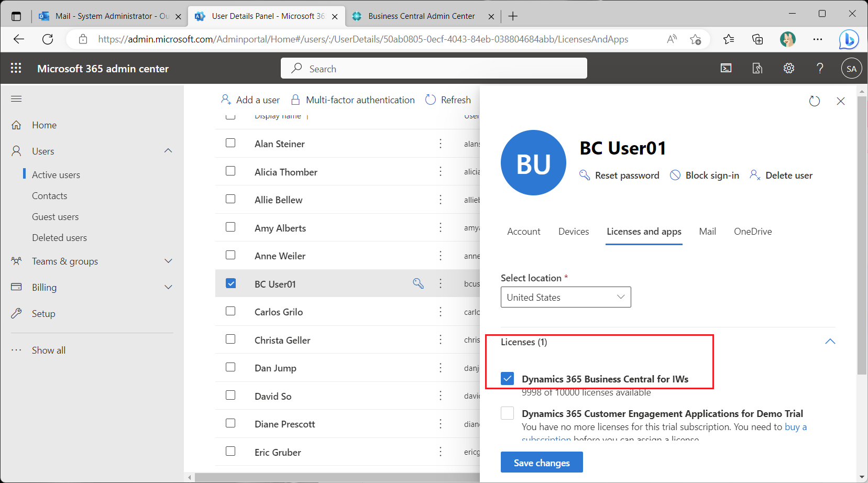Click inside the admin center Search bar
This screenshot has height=483, width=868.
click(434, 68)
